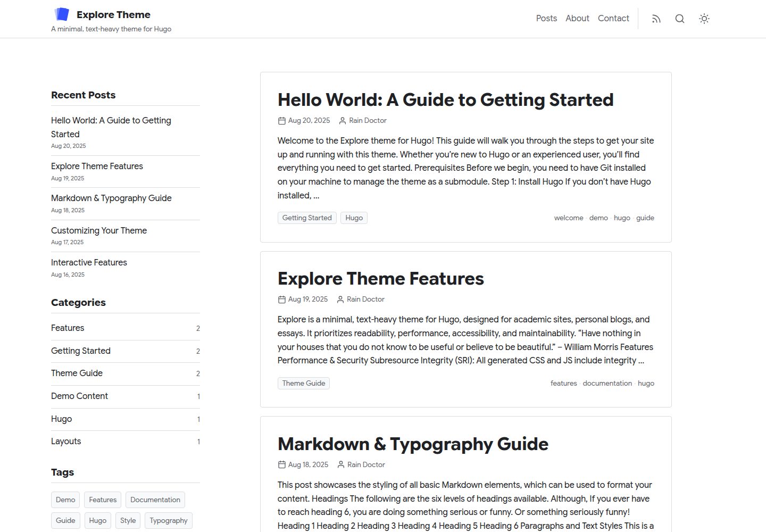The width and height of the screenshot is (766, 532).
Task: Open the search magnifier icon
Action: (680, 19)
